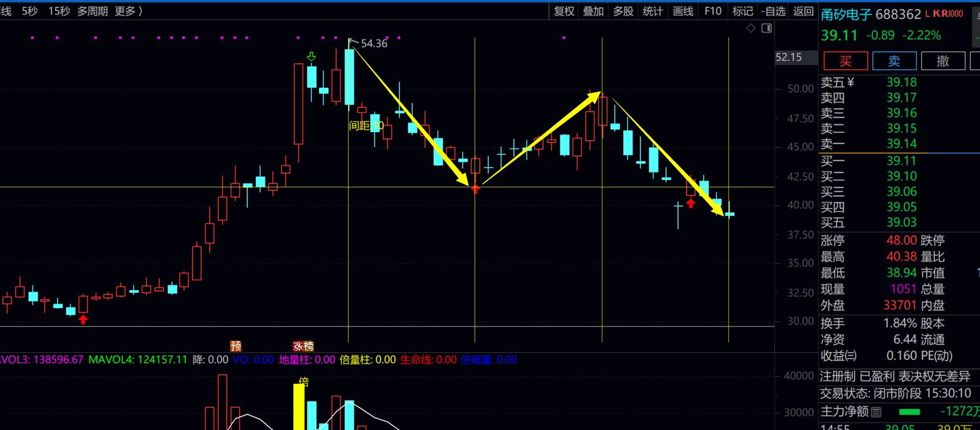This screenshot has height=430, width=980.
Task: Toggle the side panel layout icon
Action: tap(767, 28)
